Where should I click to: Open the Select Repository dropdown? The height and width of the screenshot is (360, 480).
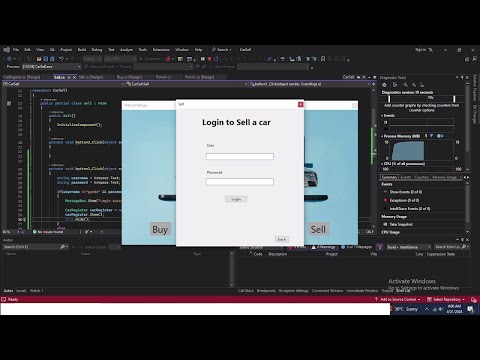[x=446, y=299]
